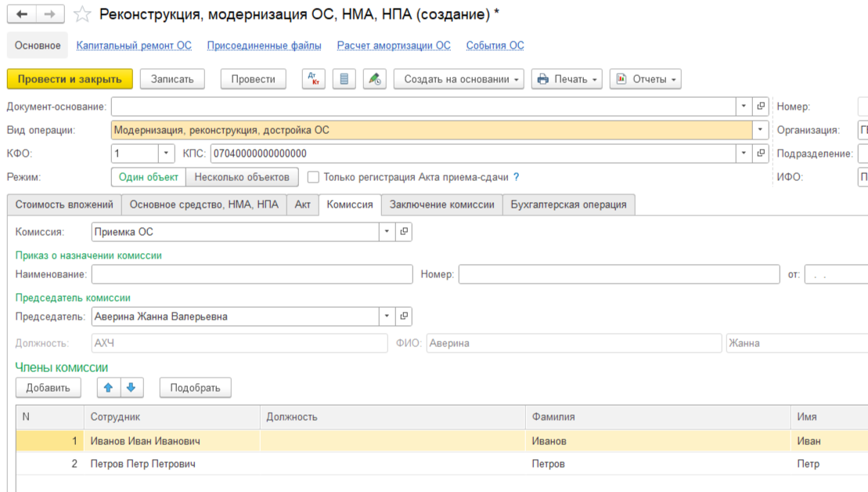Open the Председатель employee form icon
The width and height of the screenshot is (868, 492).
coord(404,317)
